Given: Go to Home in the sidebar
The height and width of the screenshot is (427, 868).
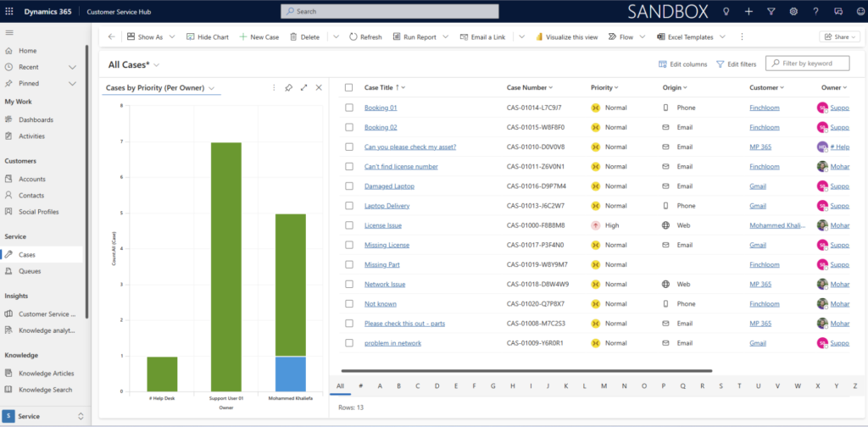Looking at the screenshot, I should [28, 51].
